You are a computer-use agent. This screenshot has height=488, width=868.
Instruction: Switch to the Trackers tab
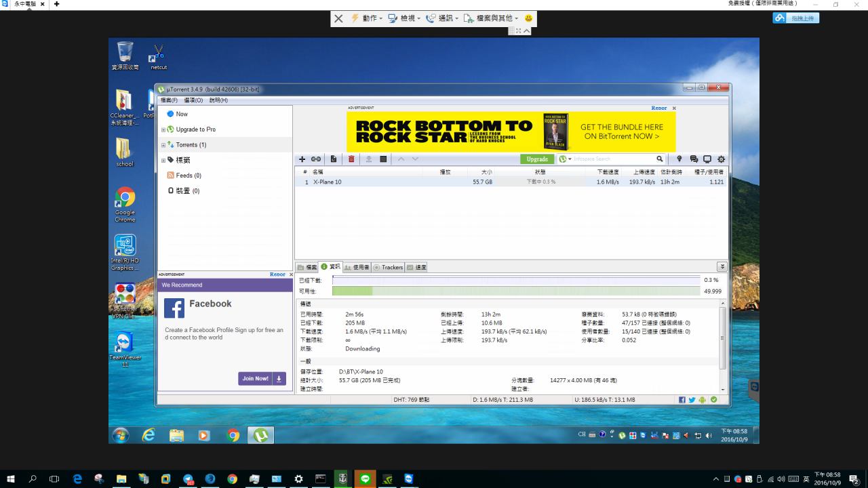pos(388,267)
